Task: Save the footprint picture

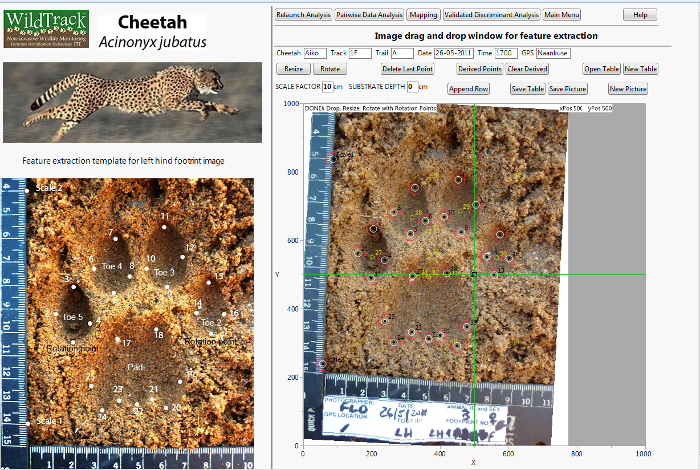Action: 568,88
